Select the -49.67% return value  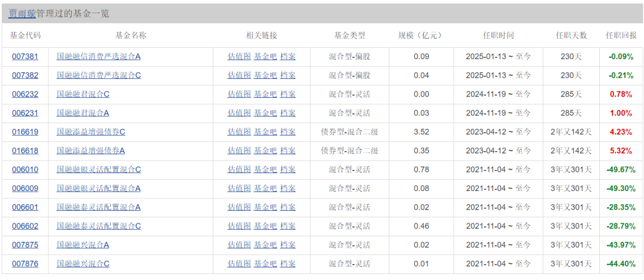point(621,170)
